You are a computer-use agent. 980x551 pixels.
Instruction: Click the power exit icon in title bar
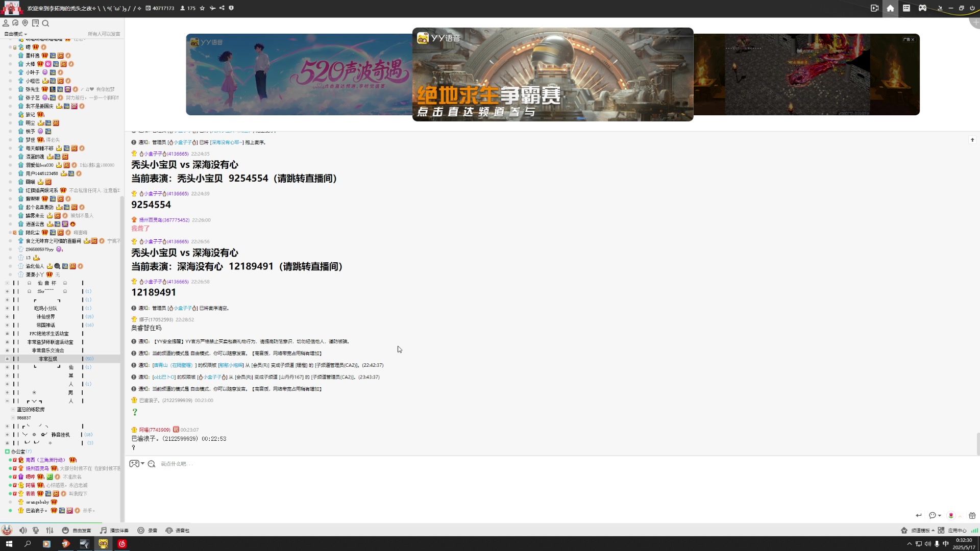pos(972,8)
